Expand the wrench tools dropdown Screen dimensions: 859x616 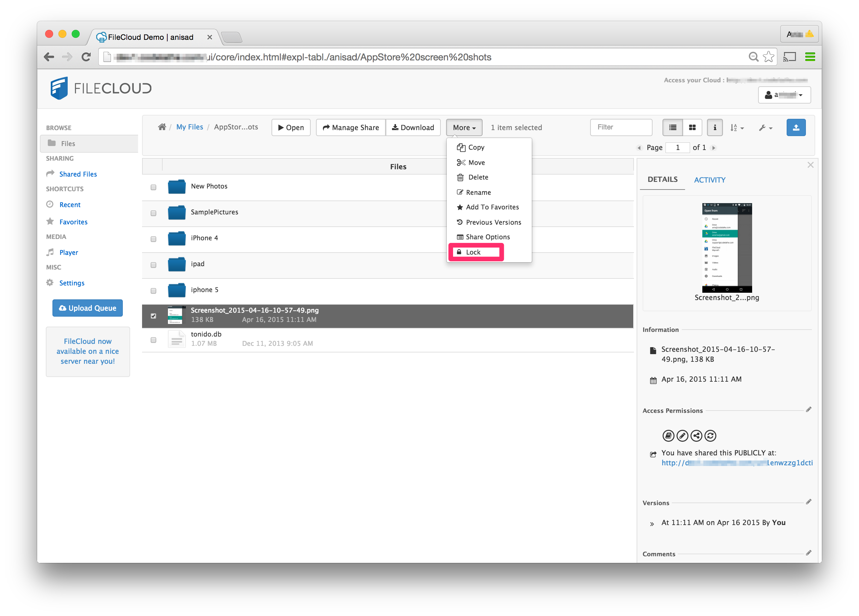[x=765, y=128]
